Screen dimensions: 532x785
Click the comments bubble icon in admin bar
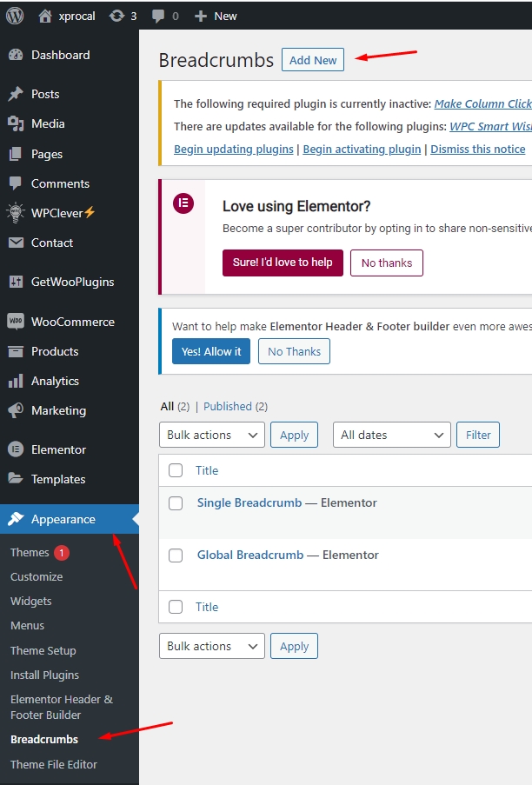158,16
